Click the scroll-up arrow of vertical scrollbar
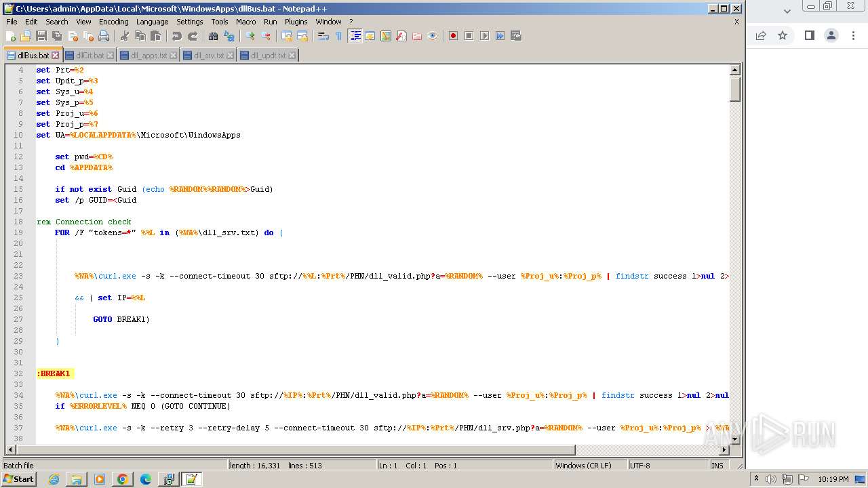This screenshot has width=868, height=488. click(x=734, y=70)
